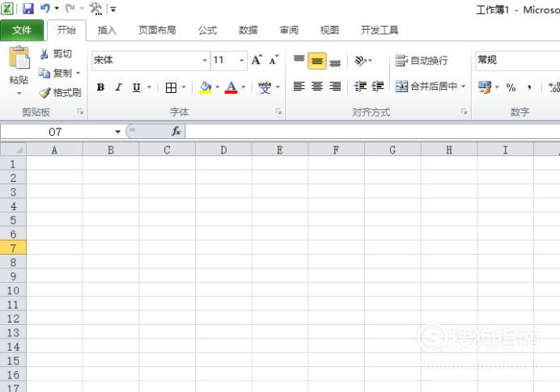
Task: Click the phonetic guide wén icon
Action: (x=265, y=87)
